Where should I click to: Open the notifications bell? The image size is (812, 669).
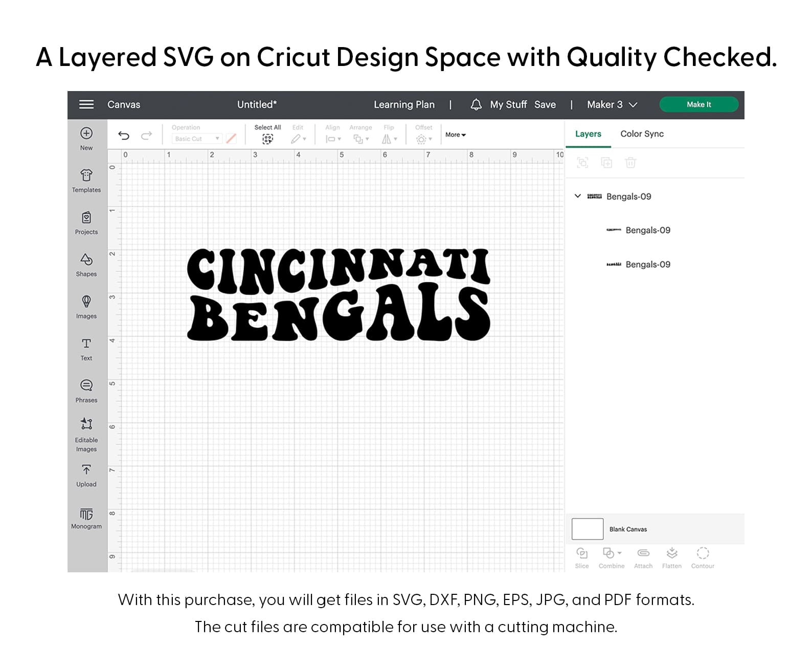click(x=476, y=104)
